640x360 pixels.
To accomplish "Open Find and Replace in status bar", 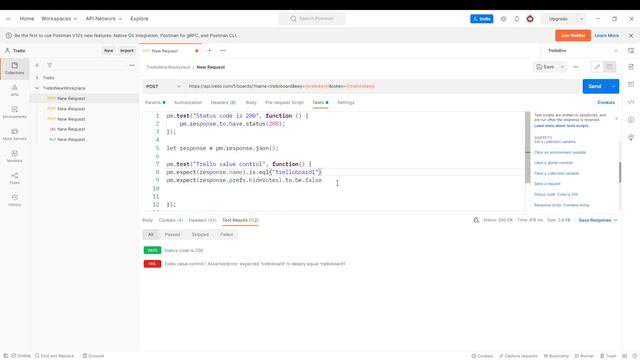I will (54, 356).
